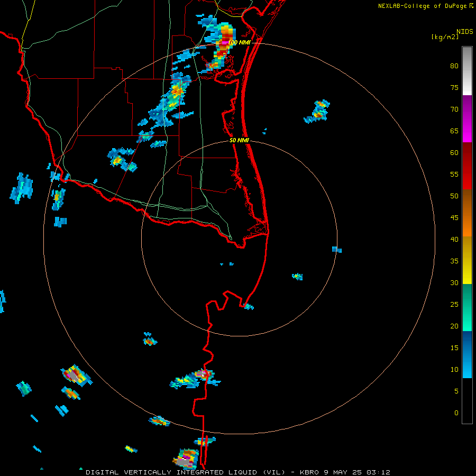Click the scale value 40

(x=454, y=239)
